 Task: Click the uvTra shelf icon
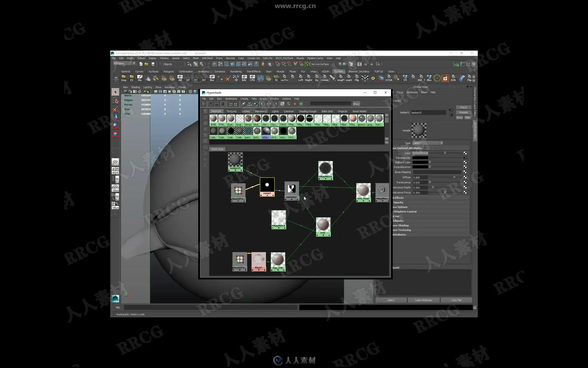285,78
